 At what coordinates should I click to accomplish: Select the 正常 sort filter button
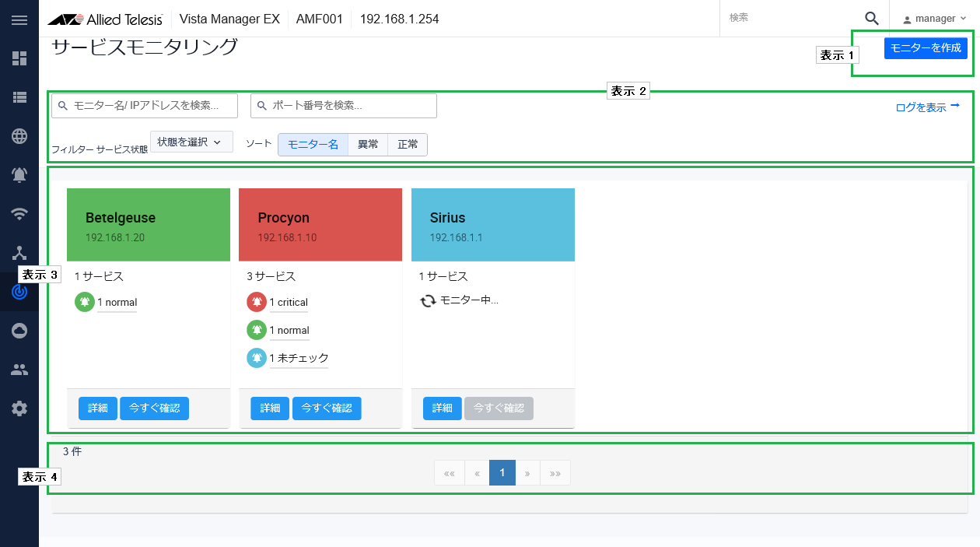[407, 144]
